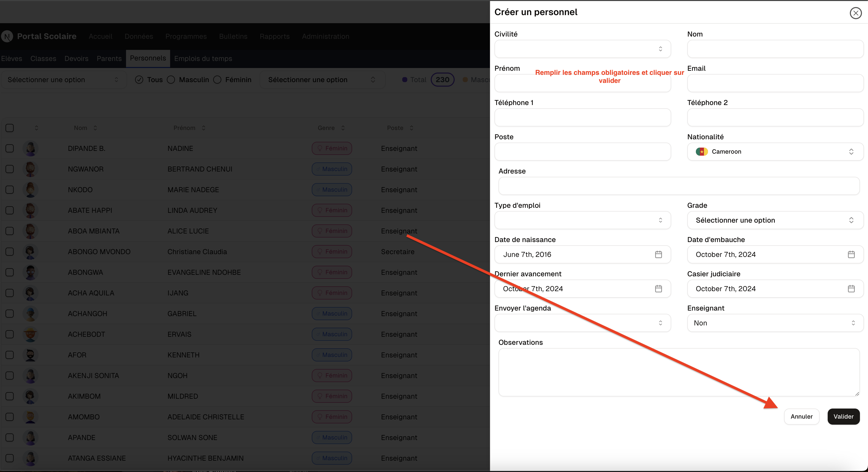This screenshot has height=472, width=868.
Task: Click the Annuler button
Action: tap(802, 417)
